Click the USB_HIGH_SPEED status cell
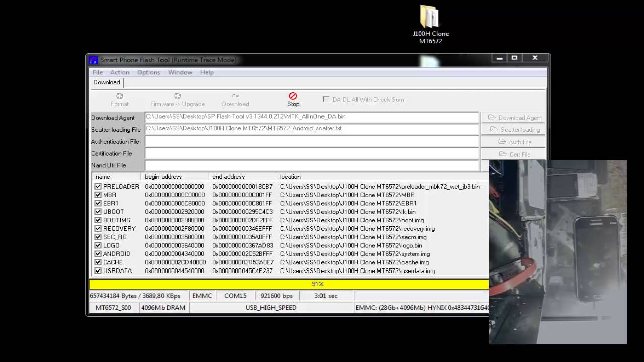Screen dimensions: 644x362 pyautogui.click(x=271, y=307)
